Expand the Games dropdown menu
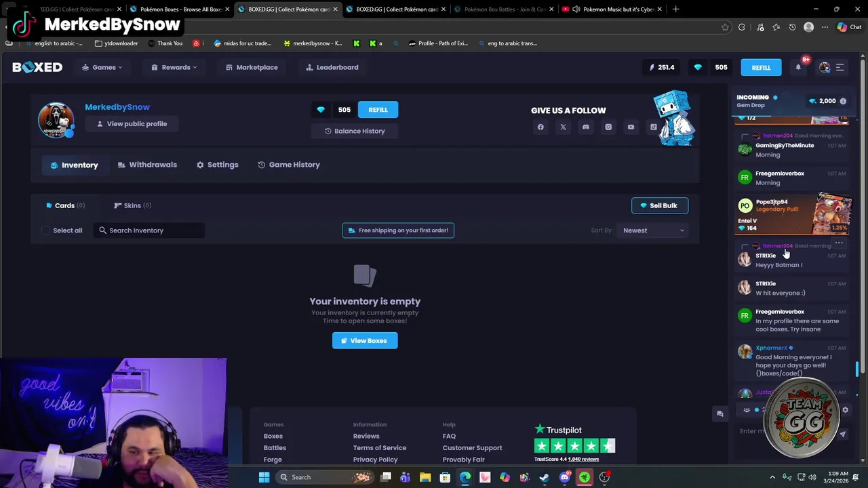The width and height of the screenshot is (868, 488). 102,67
